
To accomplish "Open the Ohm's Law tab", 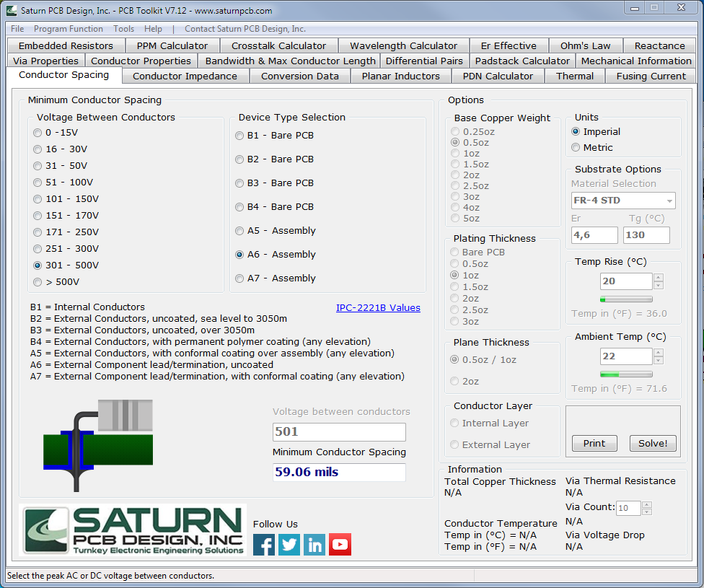I will 586,46.
